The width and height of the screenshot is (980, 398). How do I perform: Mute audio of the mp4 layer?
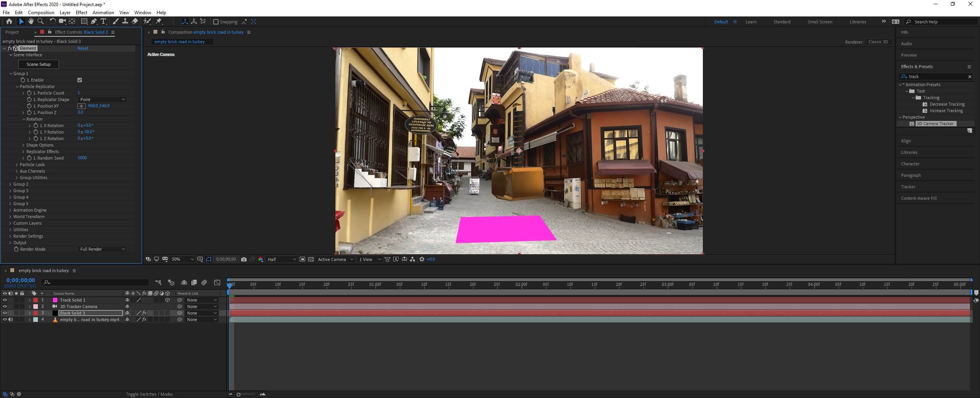pos(11,320)
